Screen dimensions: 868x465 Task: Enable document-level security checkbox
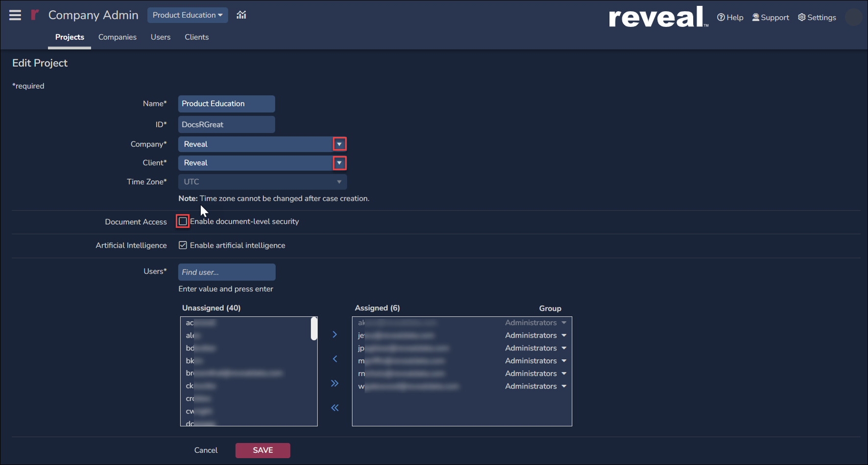pyautogui.click(x=183, y=221)
